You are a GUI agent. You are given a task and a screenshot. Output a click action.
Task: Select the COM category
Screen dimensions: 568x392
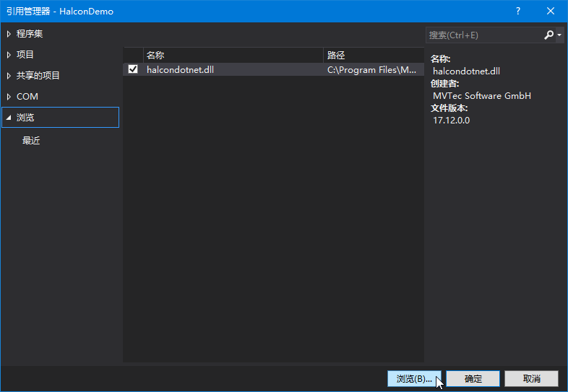(x=27, y=97)
